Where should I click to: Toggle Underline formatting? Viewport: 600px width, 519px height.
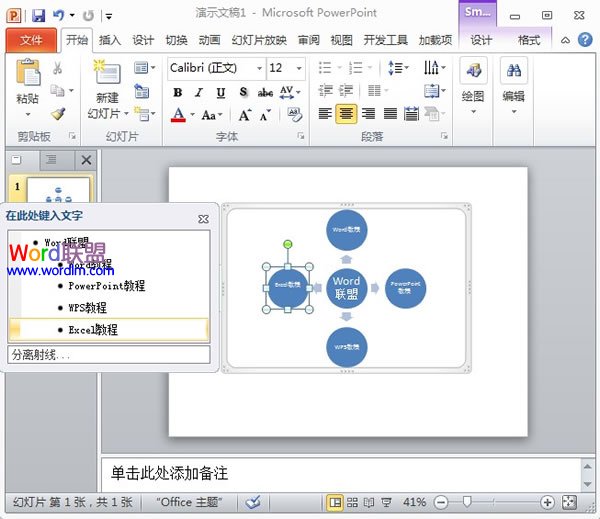click(221, 92)
